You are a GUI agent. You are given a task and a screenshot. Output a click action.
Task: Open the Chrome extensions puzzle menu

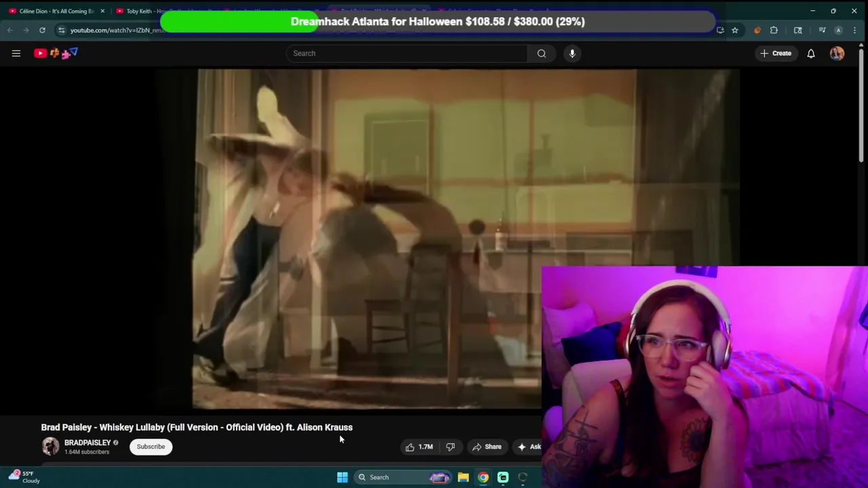[774, 30]
